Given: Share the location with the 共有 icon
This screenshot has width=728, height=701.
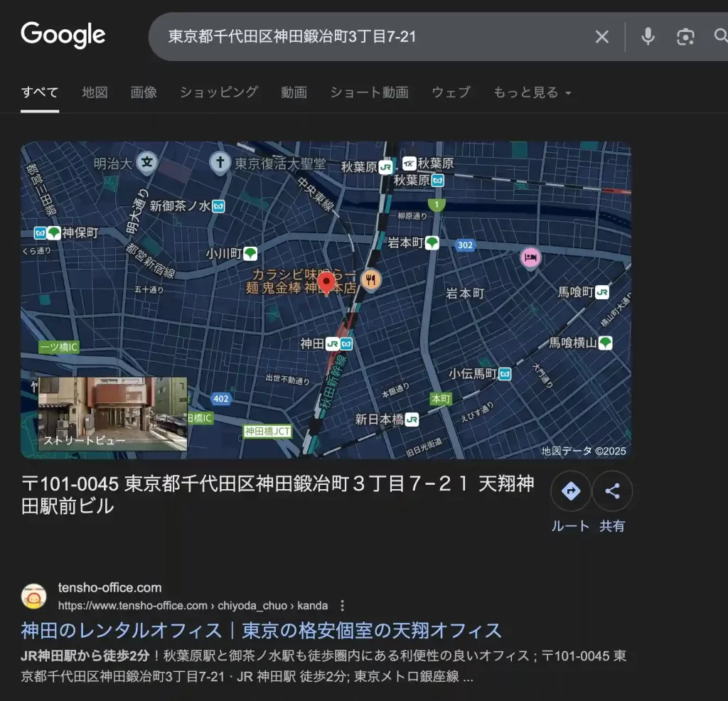Looking at the screenshot, I should [612, 491].
